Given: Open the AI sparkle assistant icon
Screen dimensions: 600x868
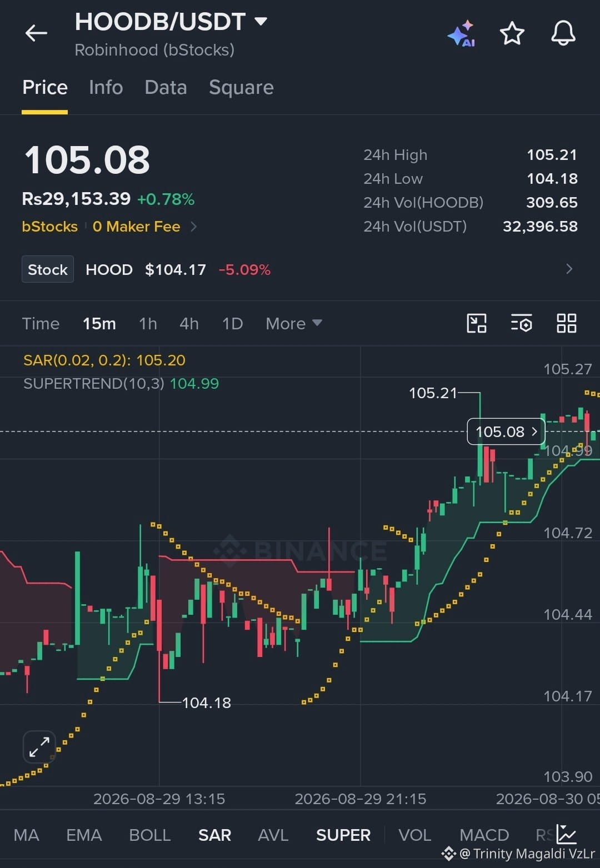Looking at the screenshot, I should tap(461, 34).
